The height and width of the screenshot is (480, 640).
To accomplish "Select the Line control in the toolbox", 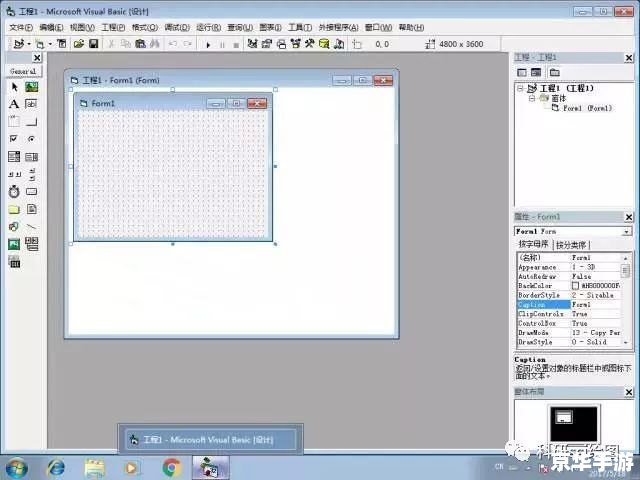I will 31,227.
